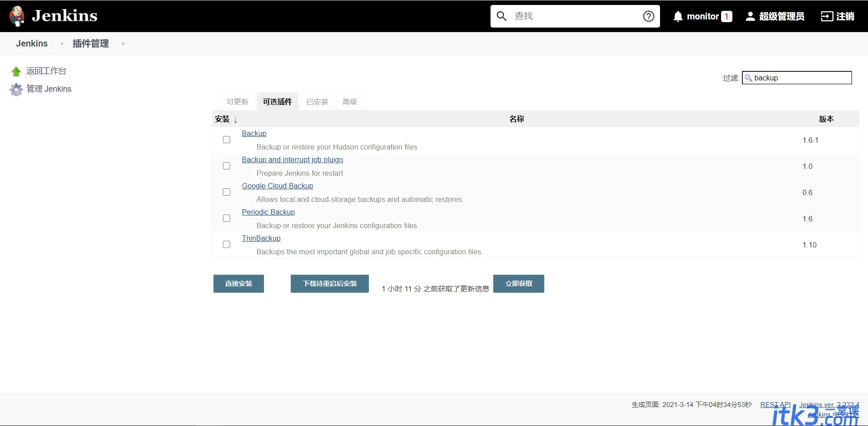Open the red notification count badge

coord(726,16)
